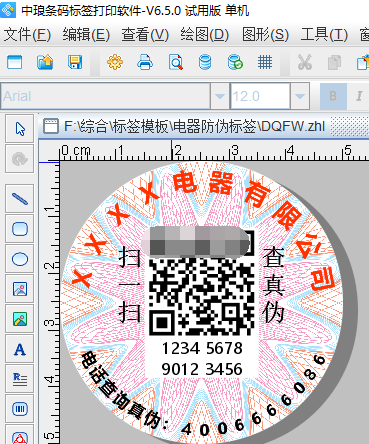Viewport: 369px width, 444px height.
Task: Click the greyed-out rotate tool icon
Action: coord(20,159)
